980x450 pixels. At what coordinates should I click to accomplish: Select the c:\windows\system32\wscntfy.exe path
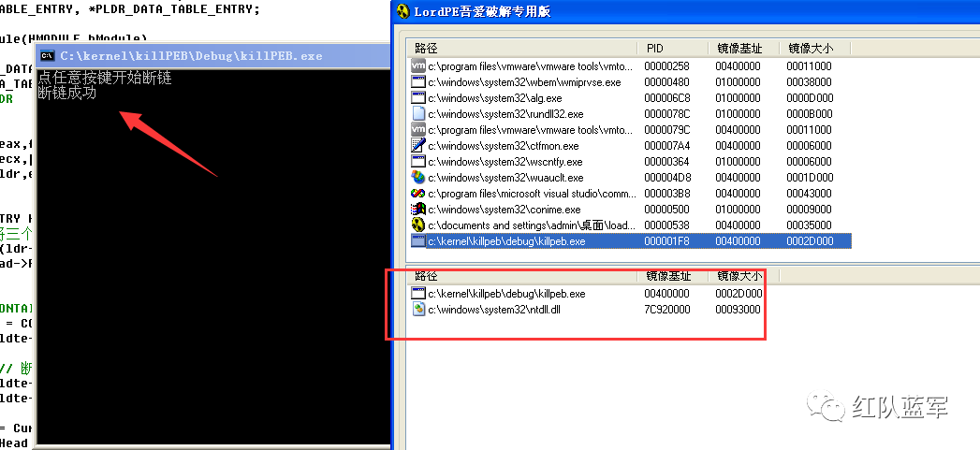(505, 161)
